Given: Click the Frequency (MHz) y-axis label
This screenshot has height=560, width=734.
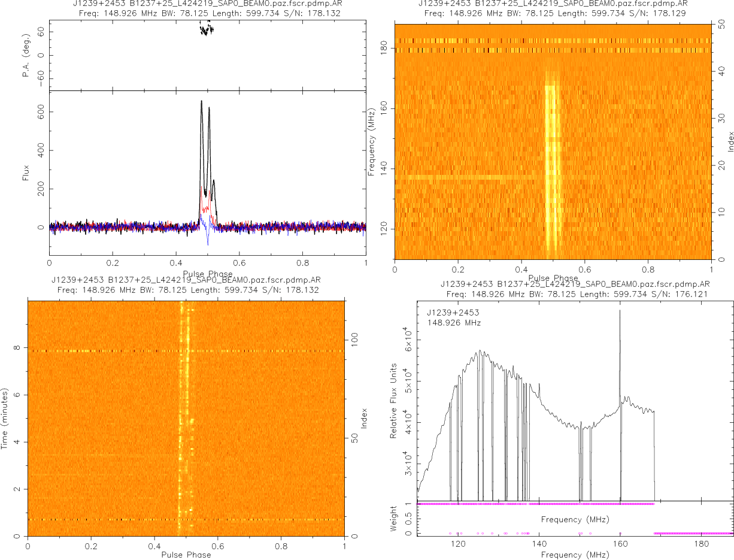Looking at the screenshot, I should tap(371, 141).
